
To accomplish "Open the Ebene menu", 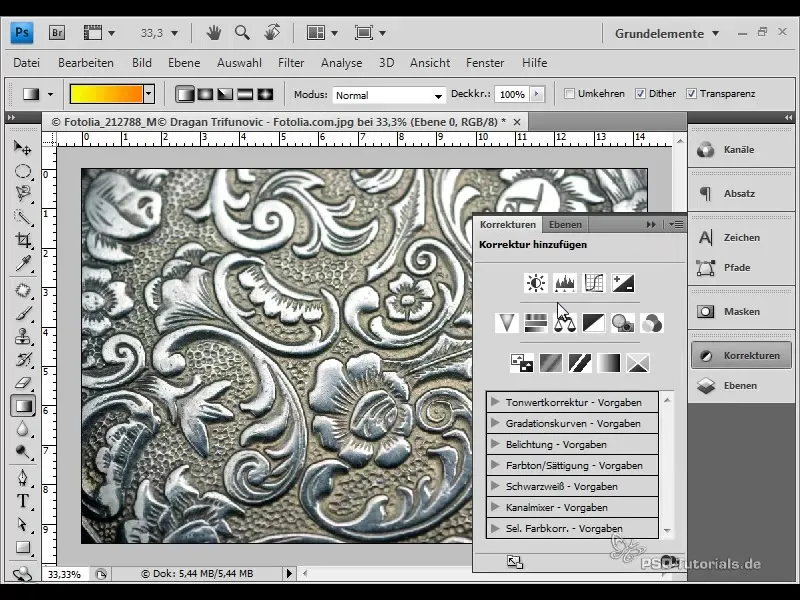I will [x=184, y=63].
